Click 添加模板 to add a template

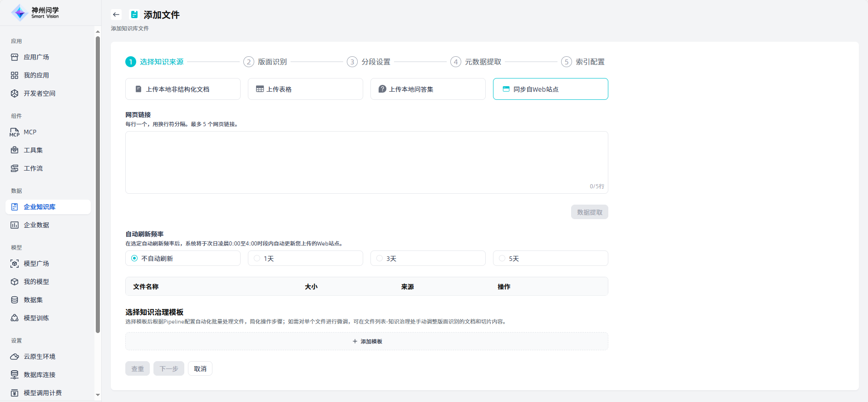pos(367,341)
